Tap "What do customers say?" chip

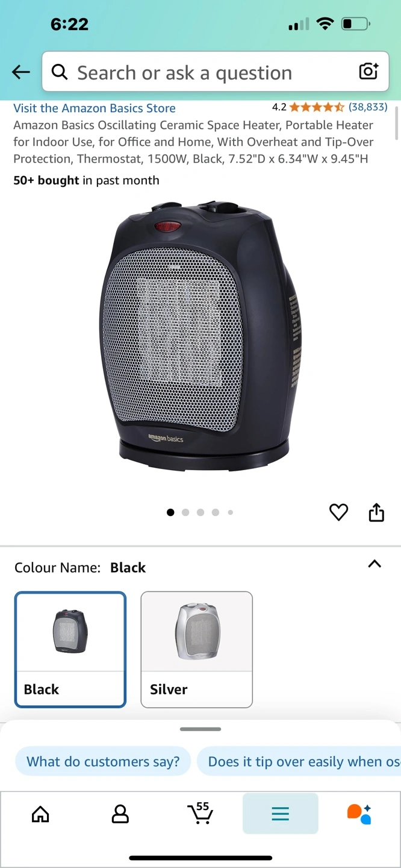click(103, 761)
